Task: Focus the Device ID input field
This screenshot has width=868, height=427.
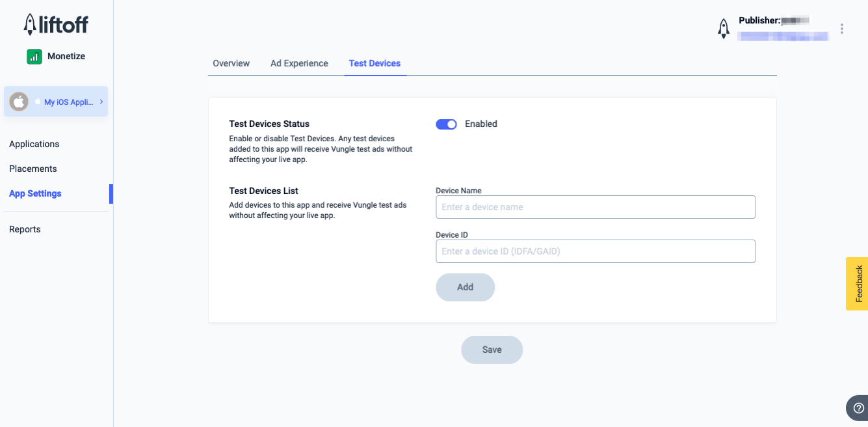Action: [x=596, y=251]
